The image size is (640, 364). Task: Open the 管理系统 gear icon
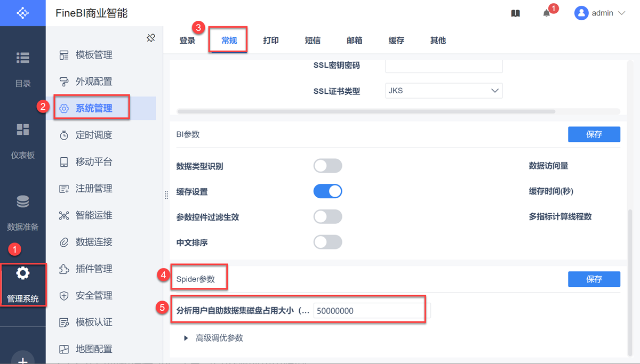pos(23,273)
